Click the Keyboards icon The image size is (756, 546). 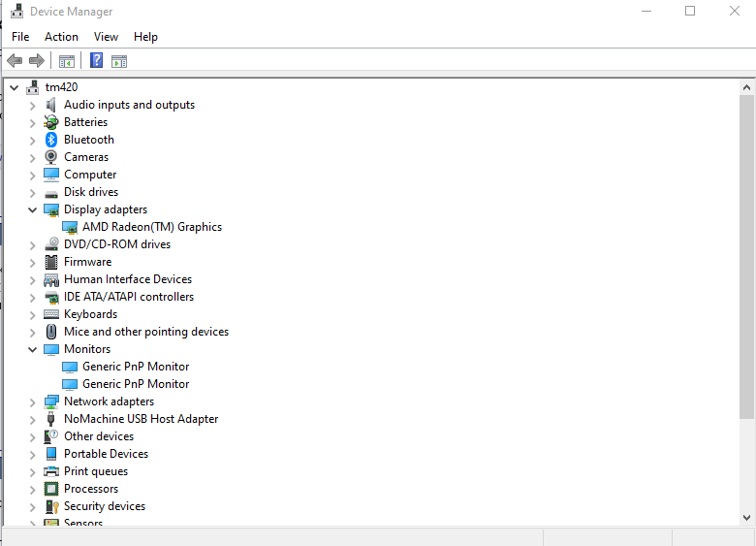[x=51, y=314]
